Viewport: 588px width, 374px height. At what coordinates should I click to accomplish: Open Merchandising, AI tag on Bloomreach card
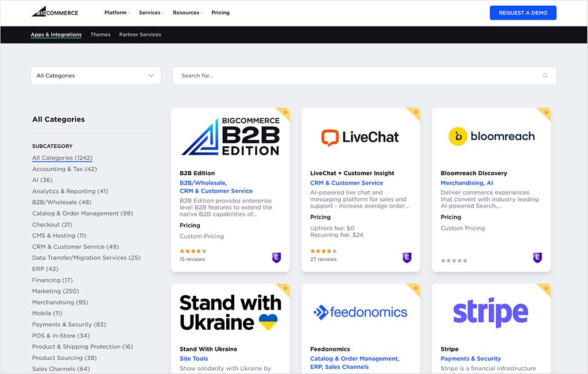[x=467, y=183]
